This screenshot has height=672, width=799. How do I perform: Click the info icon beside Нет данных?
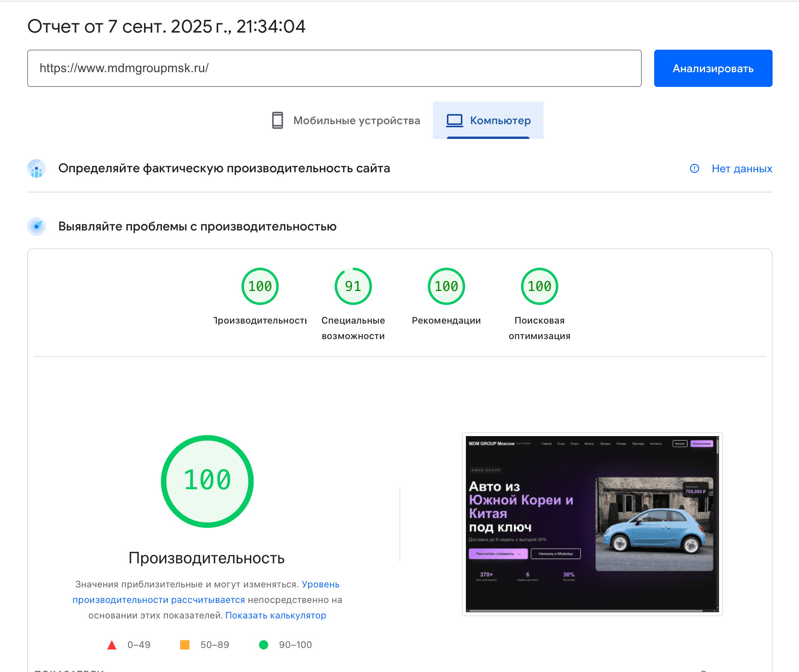click(694, 168)
